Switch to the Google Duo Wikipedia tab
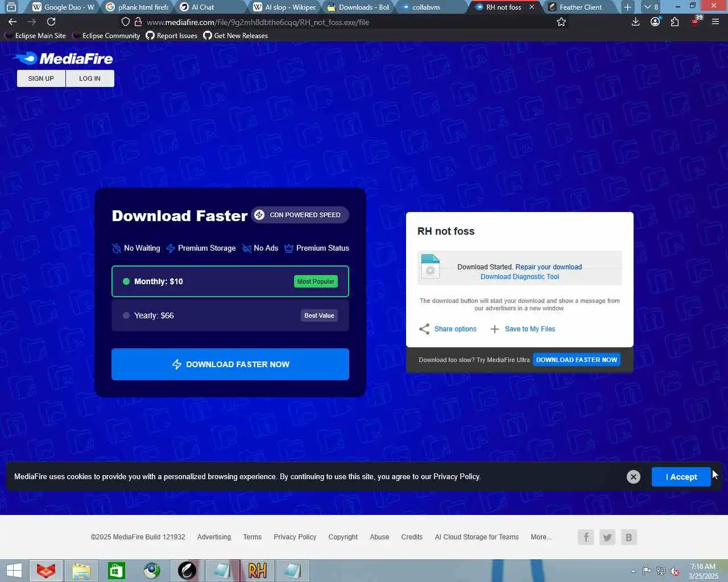This screenshot has width=728, height=582. pyautogui.click(x=63, y=7)
